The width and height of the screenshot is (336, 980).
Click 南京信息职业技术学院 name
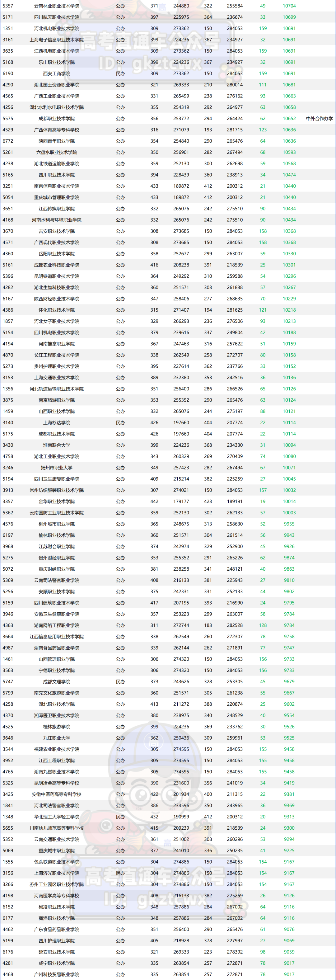(x=57, y=186)
